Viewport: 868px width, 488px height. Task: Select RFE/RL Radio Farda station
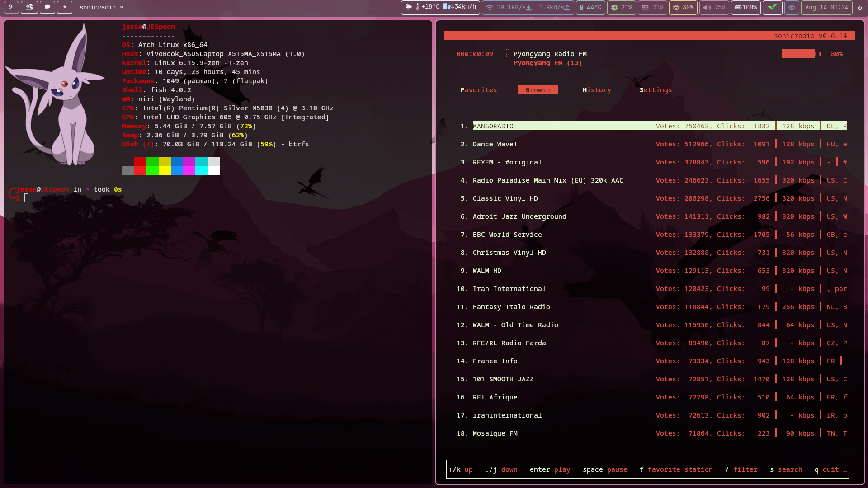coord(652,343)
